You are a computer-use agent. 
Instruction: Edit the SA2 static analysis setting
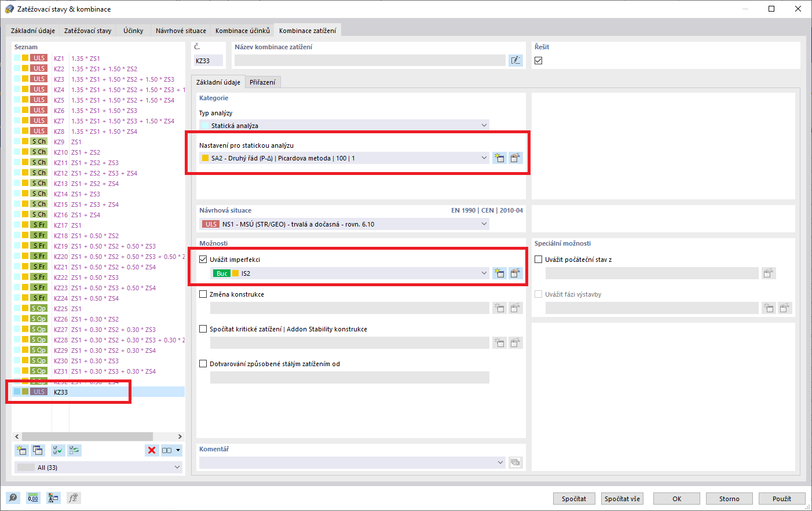click(x=515, y=157)
